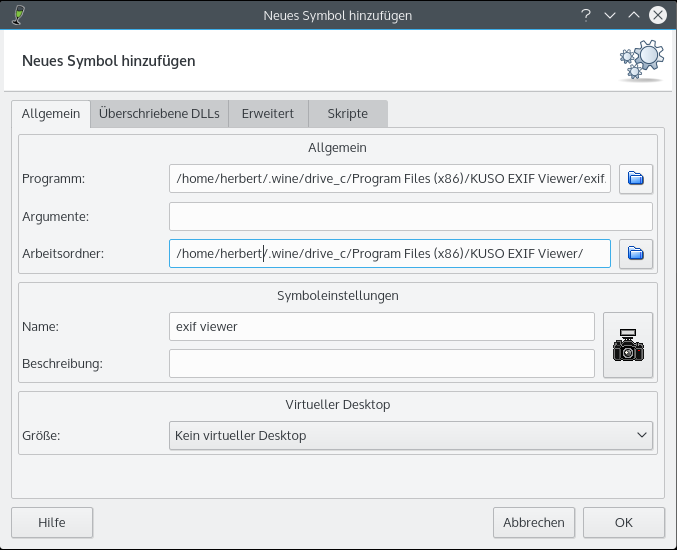
Task: Click the Hilfe button
Action: pos(52,522)
